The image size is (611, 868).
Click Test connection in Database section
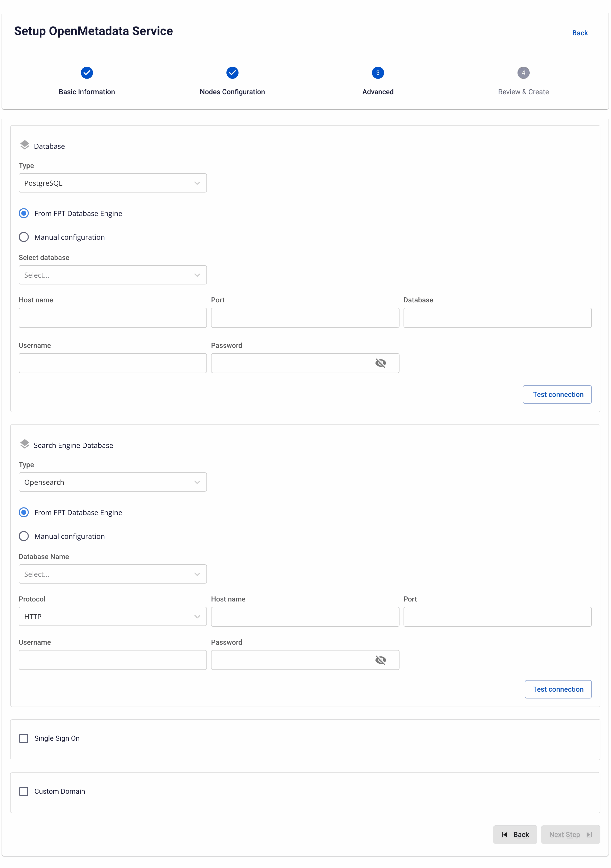click(x=557, y=394)
